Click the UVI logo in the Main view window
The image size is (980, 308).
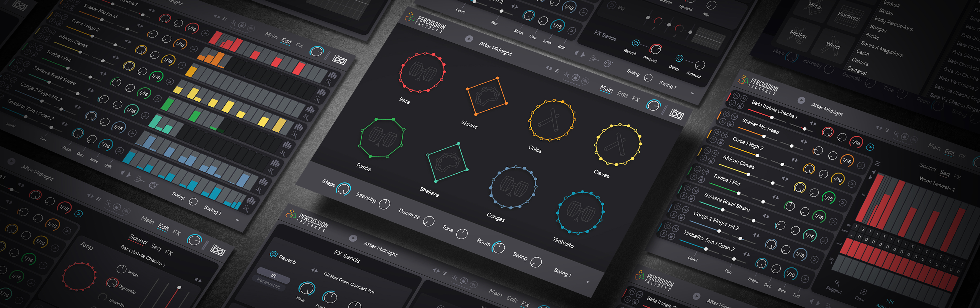[676, 114]
